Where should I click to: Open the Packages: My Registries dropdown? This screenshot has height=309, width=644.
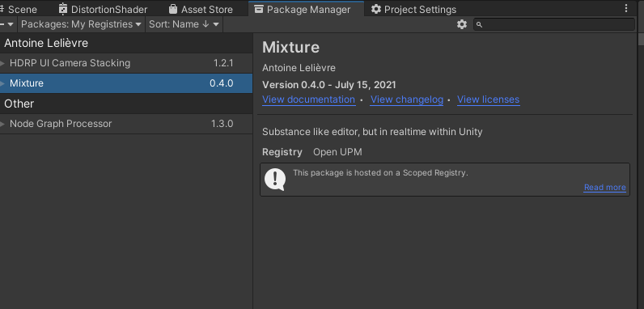[81, 24]
